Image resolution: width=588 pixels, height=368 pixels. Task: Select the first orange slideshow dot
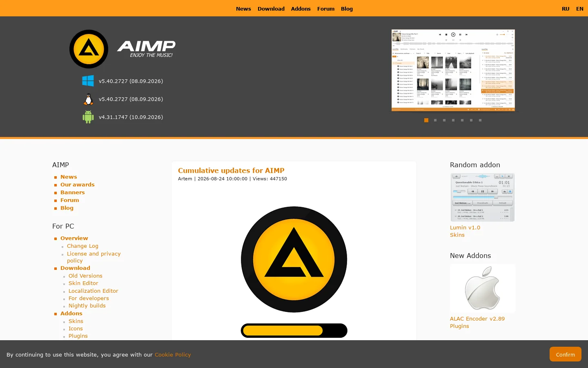point(426,120)
